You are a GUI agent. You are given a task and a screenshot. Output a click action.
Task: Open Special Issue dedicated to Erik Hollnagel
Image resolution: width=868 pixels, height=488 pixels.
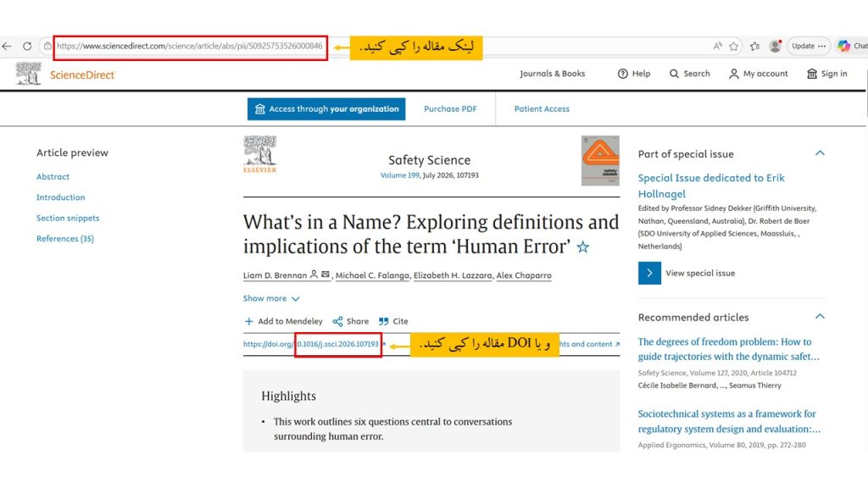point(711,186)
